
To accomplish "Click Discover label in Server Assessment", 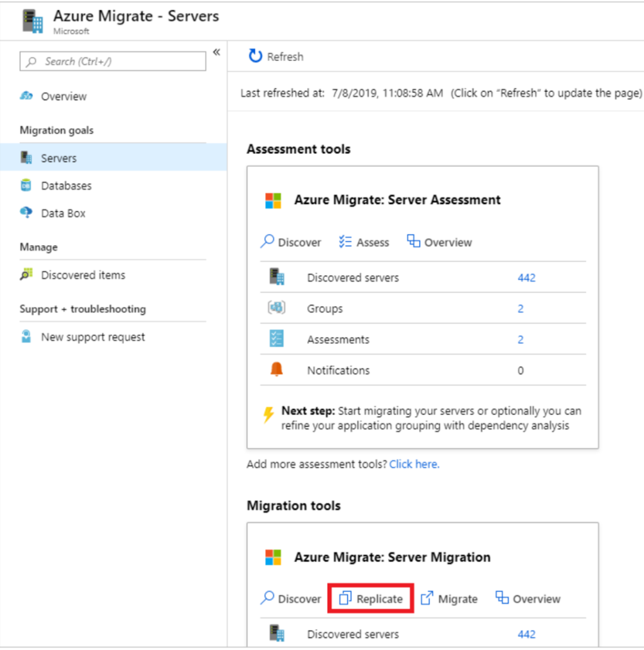I will coord(299,243).
